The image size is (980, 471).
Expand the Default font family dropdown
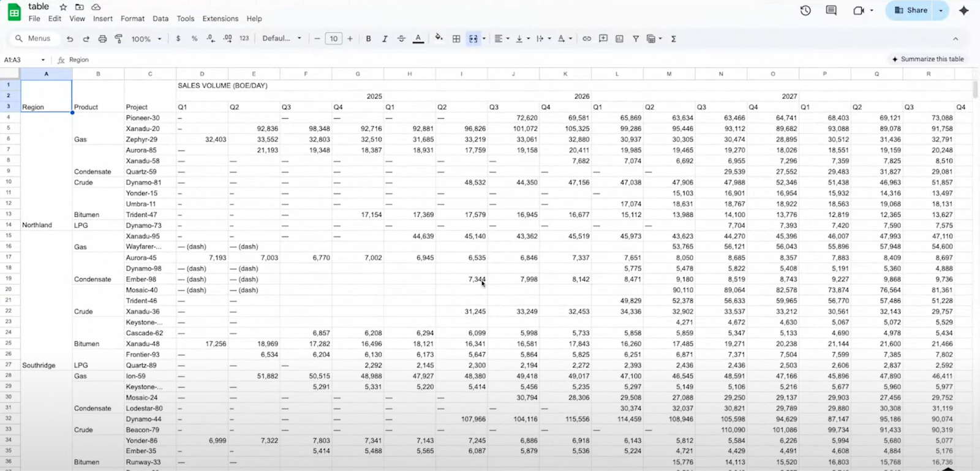click(x=282, y=39)
